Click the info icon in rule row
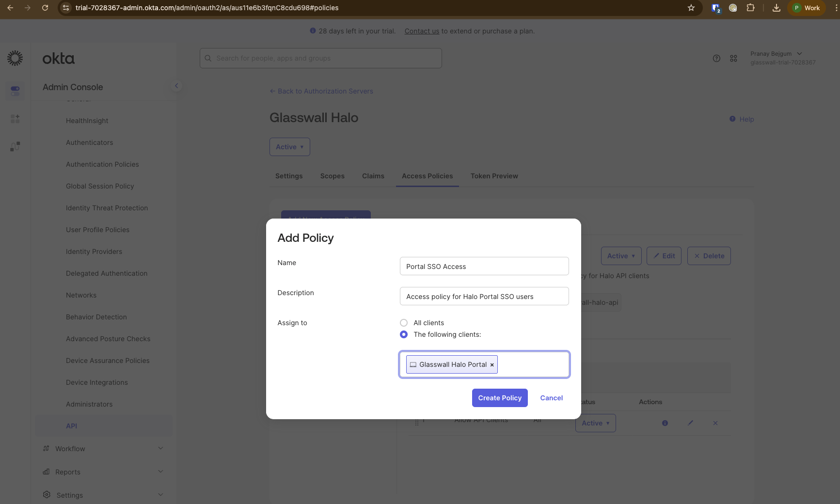Screen dimensions: 840x504 pyautogui.click(x=665, y=423)
